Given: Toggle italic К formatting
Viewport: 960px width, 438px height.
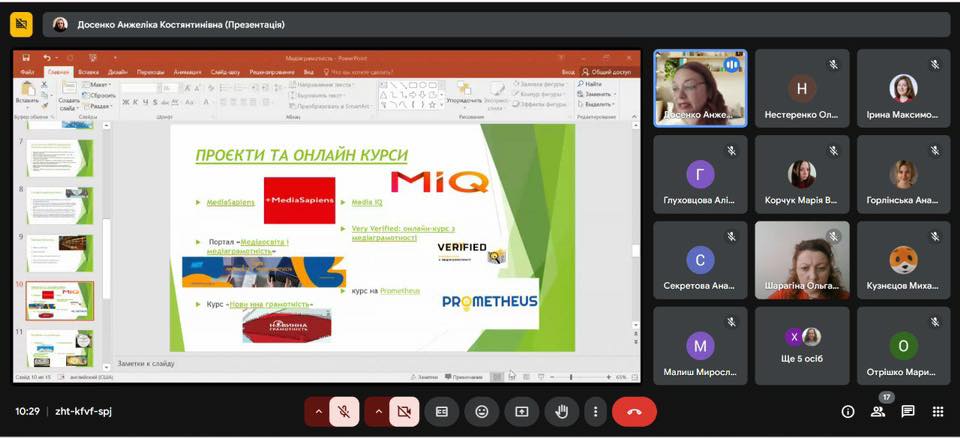Looking at the screenshot, I should [x=136, y=102].
